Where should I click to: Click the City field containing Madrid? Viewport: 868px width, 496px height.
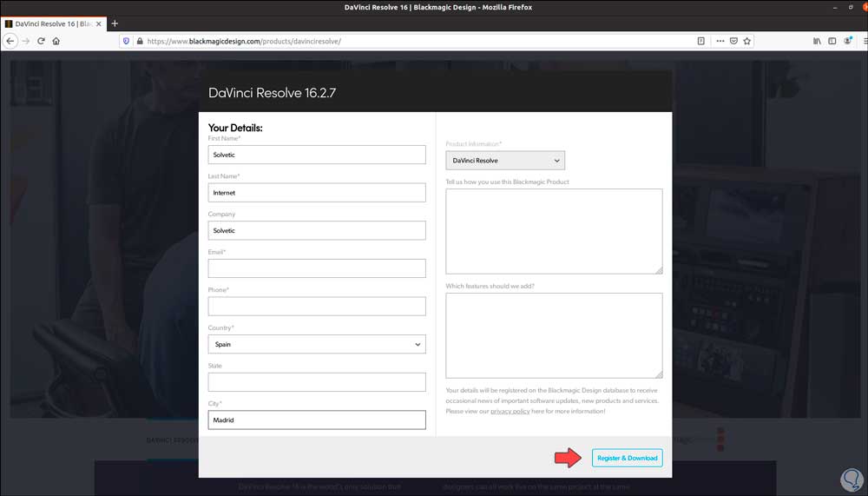[317, 420]
